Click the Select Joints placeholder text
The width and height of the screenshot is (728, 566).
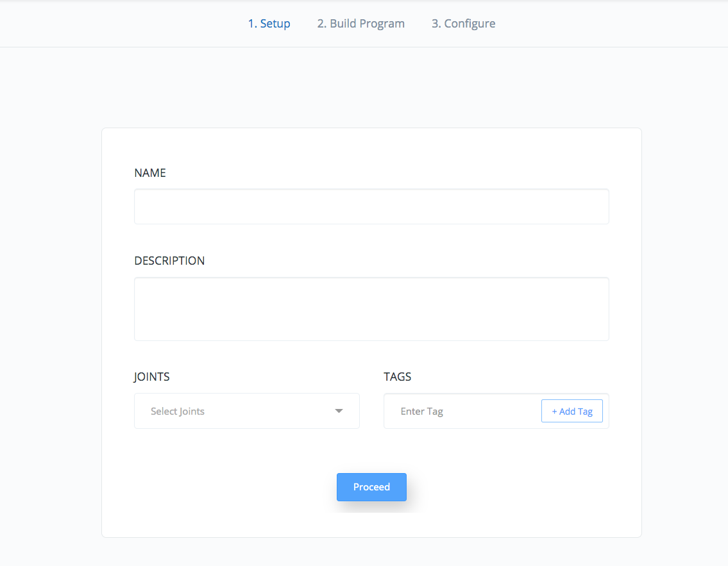178,411
